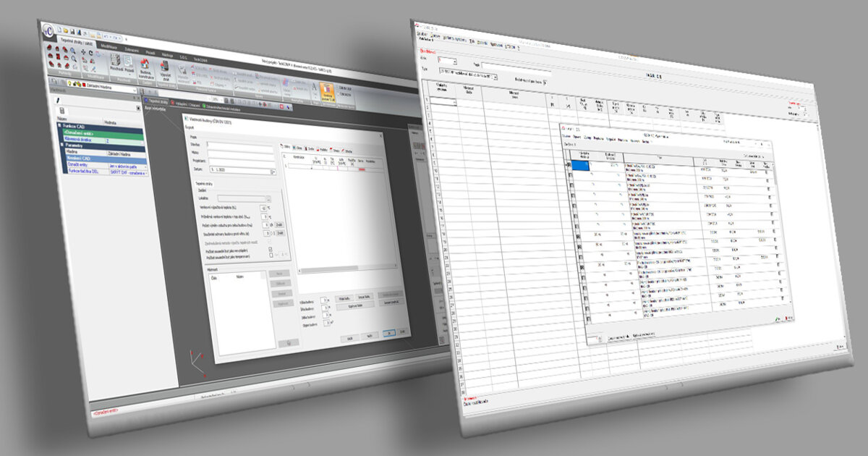The height and width of the screenshot is (456, 868).
Task: Switch to the Modifikace ribbon tab
Action: click(x=108, y=46)
